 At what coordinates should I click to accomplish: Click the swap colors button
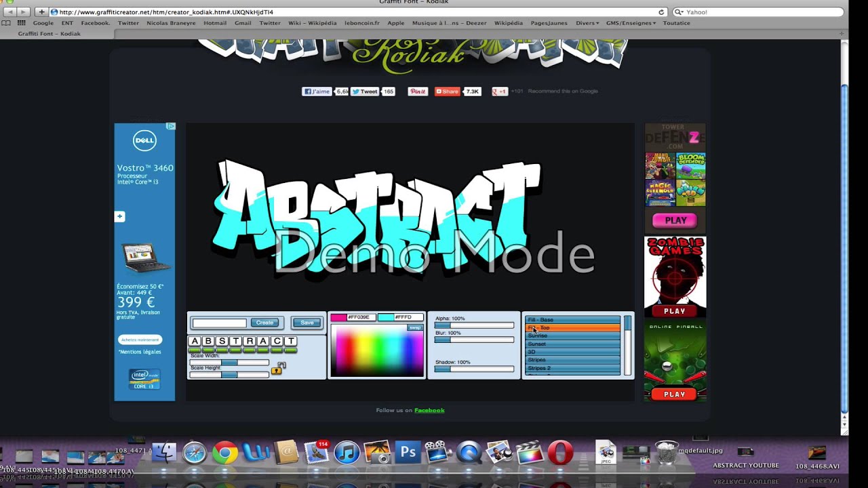tap(414, 328)
